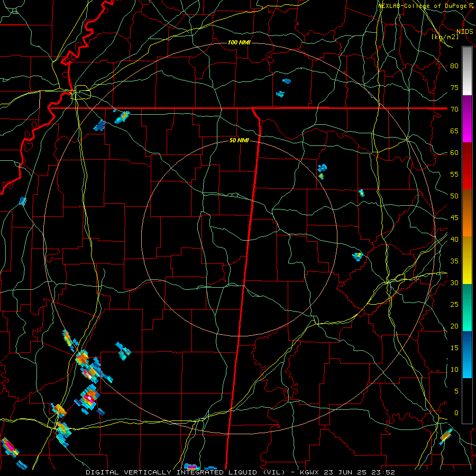Select the 55 value on the scale
Viewport: 476px width, 476px height.
(454, 174)
